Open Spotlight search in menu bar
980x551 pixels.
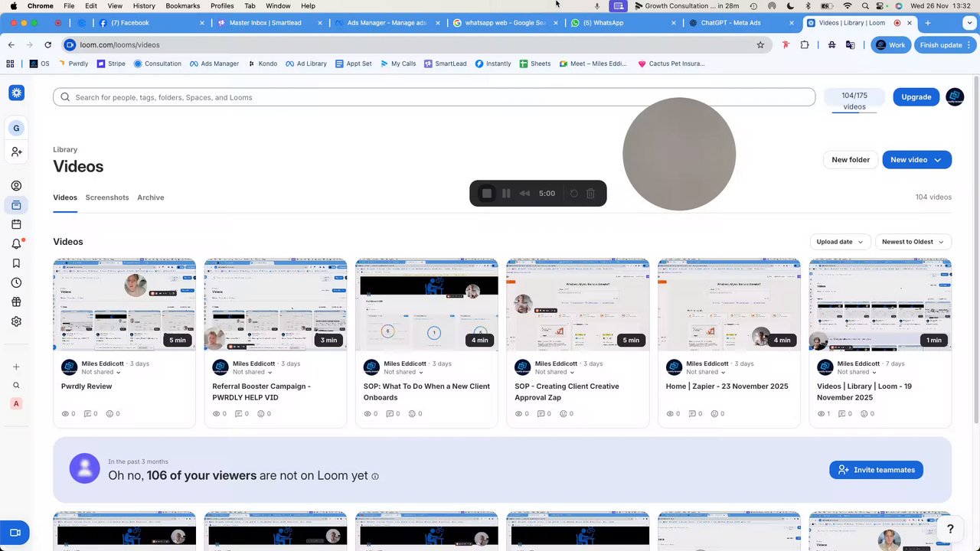coord(865,5)
